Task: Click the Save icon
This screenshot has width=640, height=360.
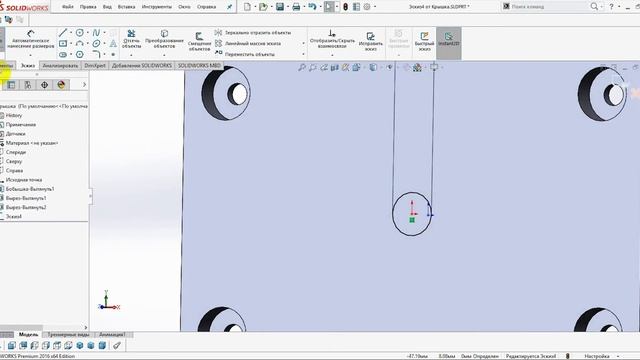Action: click(280, 7)
